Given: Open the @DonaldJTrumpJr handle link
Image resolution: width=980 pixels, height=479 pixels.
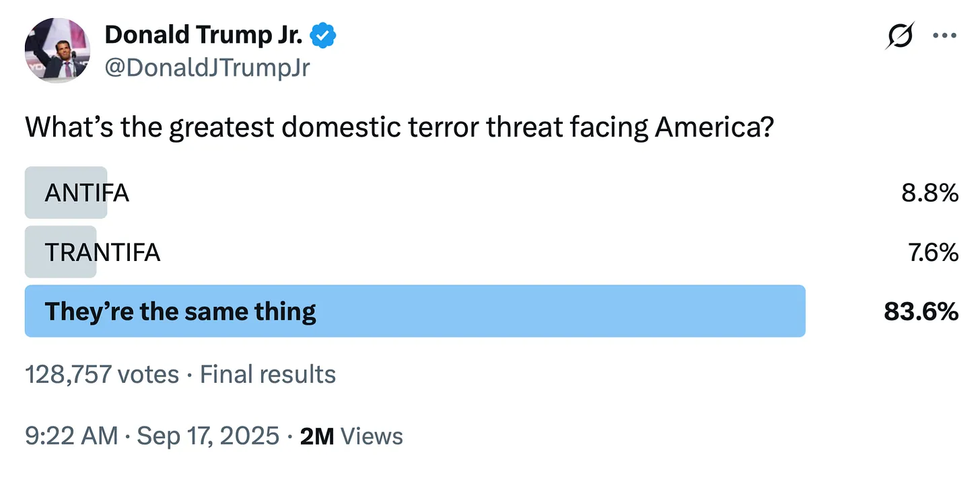Looking at the screenshot, I should point(207,67).
